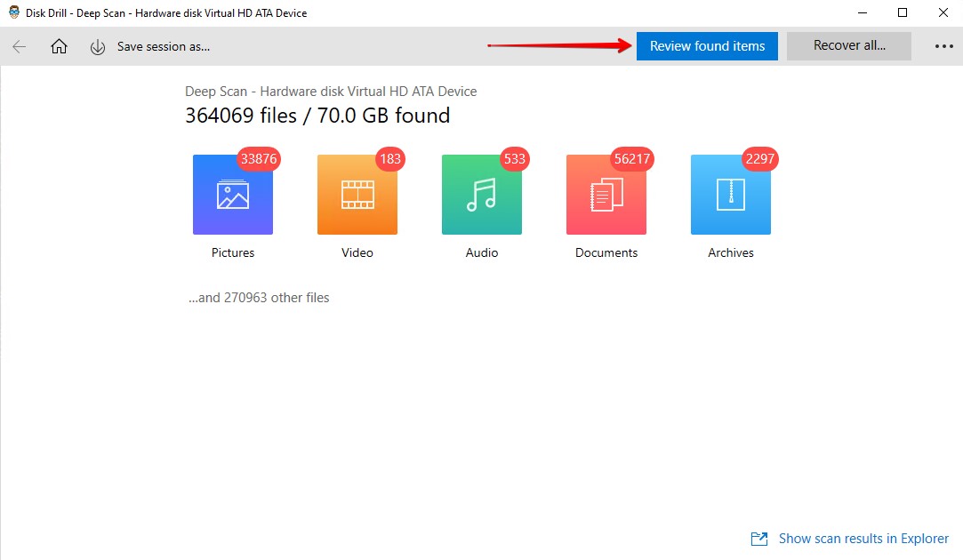Close the Disk Drill window
Image resolution: width=963 pixels, height=560 pixels.
[x=943, y=13]
